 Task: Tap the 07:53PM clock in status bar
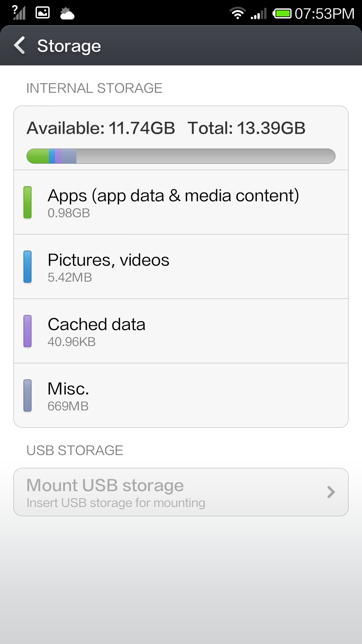coord(324,14)
